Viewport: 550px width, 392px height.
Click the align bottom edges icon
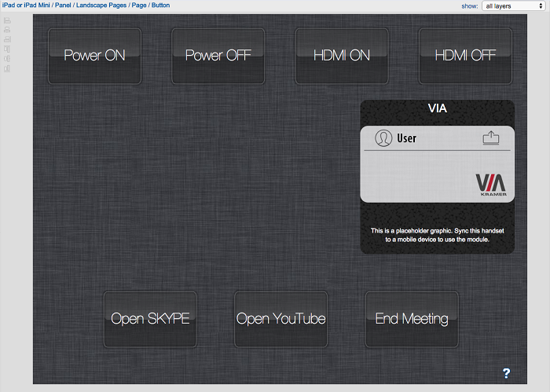click(7, 68)
